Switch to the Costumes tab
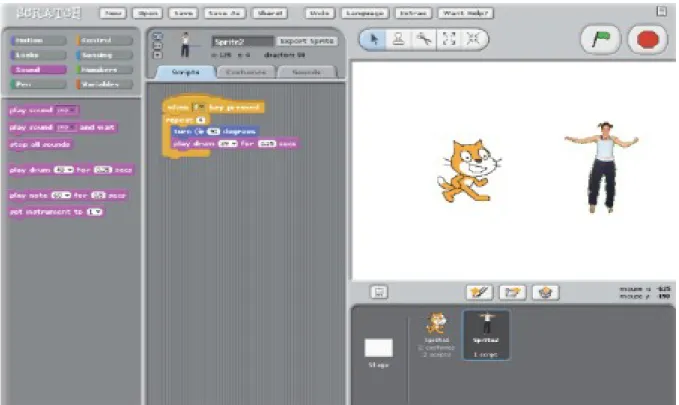The image size is (679, 405). (246, 72)
